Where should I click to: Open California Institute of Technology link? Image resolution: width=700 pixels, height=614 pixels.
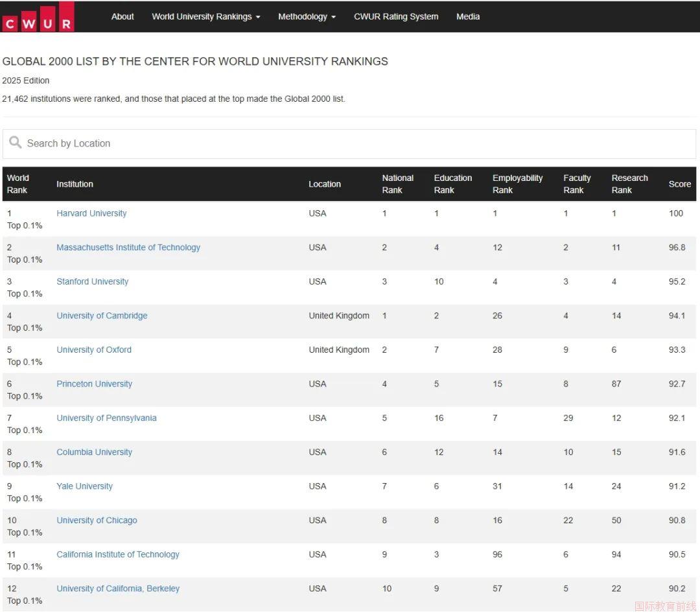tap(118, 554)
